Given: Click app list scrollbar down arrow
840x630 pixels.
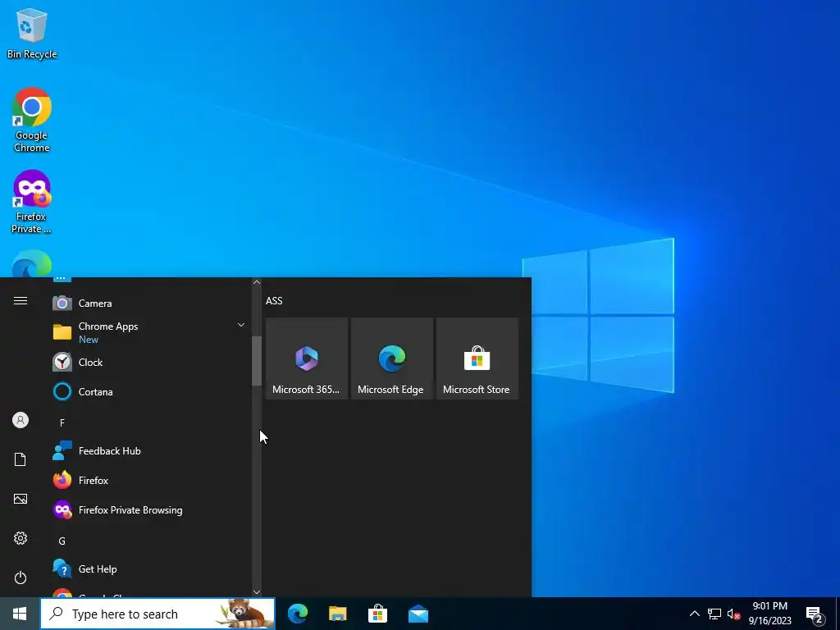Looking at the screenshot, I should [x=257, y=592].
